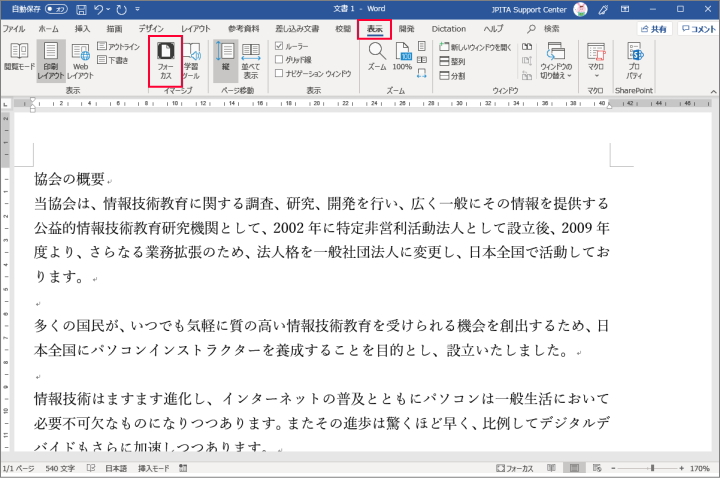The image size is (720, 478).
Task: Click the ズーム magnifier icon
Action: [x=376, y=58]
